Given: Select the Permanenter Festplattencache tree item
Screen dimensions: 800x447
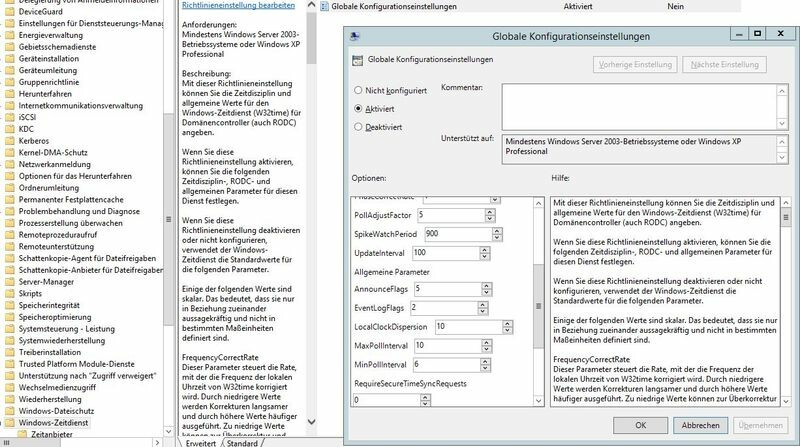Looking at the screenshot, I should 71,200.
